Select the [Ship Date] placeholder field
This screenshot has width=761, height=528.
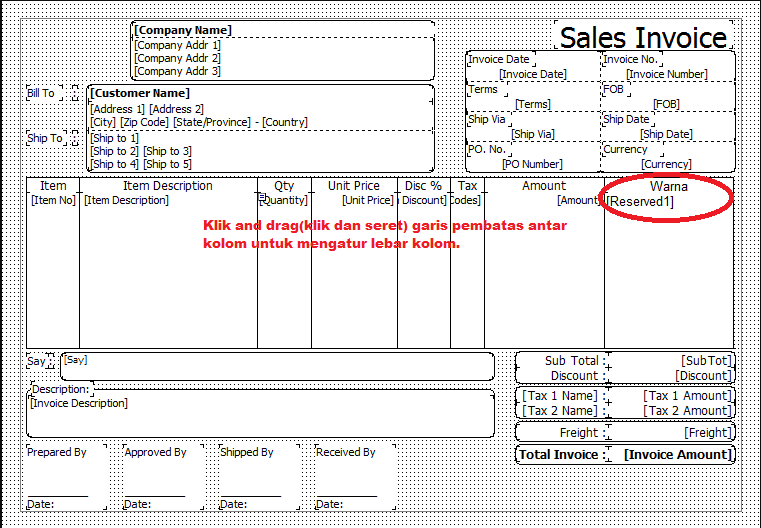point(666,134)
